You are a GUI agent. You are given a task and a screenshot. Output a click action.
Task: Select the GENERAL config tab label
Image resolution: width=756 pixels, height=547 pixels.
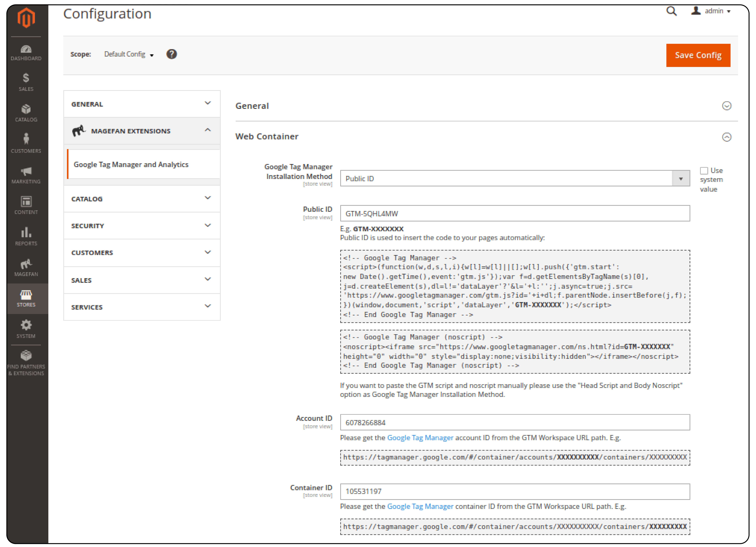[x=87, y=104]
